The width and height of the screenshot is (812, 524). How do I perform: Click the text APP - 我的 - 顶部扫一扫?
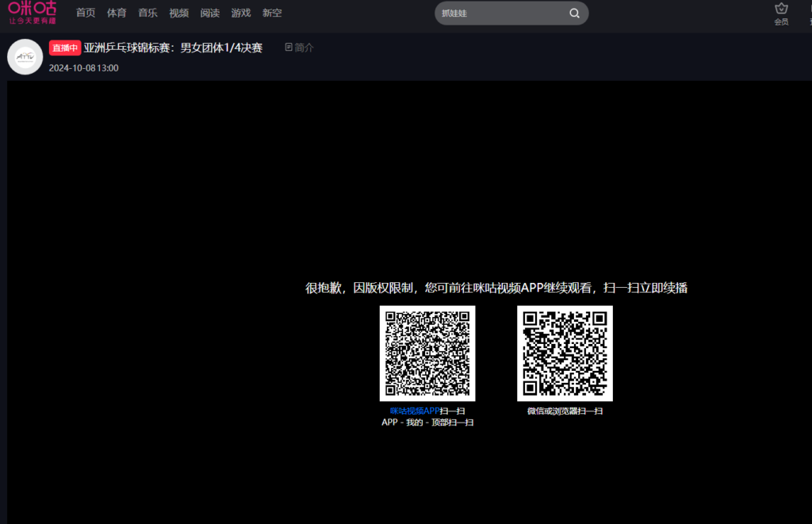coord(427,422)
